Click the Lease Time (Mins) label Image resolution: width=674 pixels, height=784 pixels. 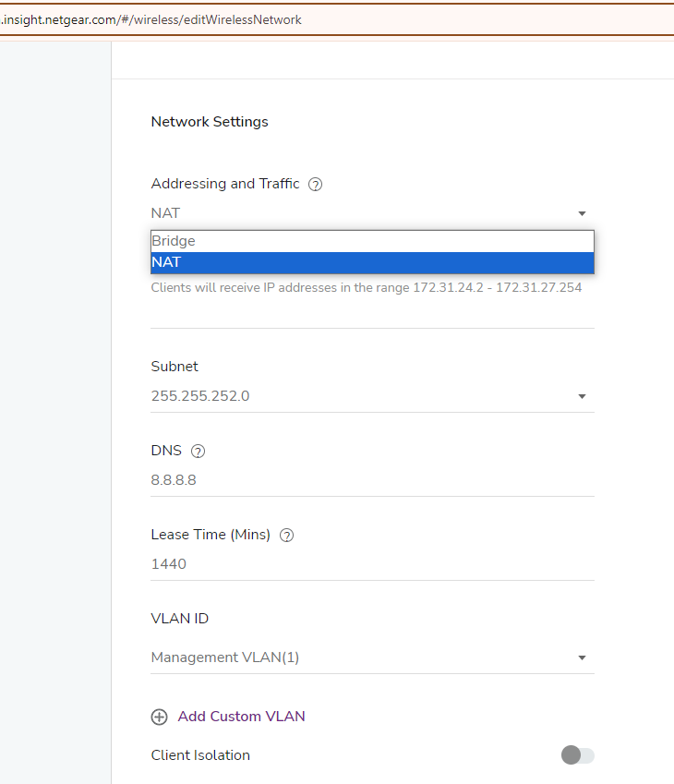coord(211,535)
